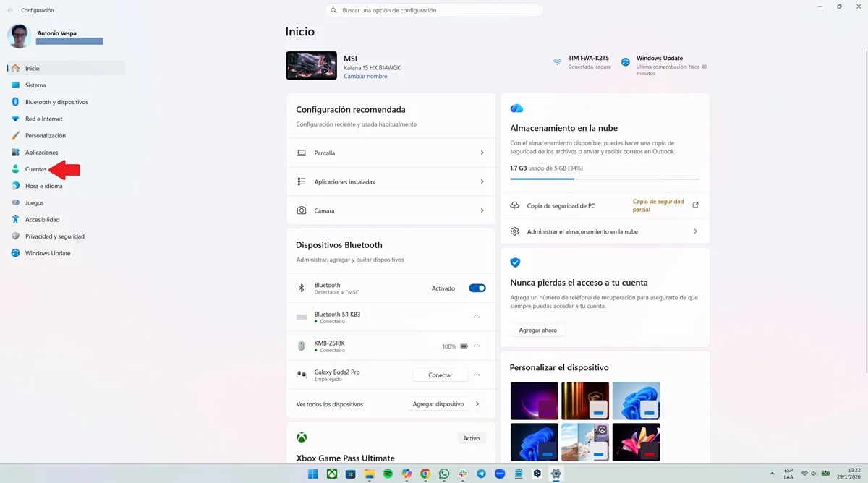Image resolution: width=868 pixels, height=483 pixels.
Task: Choose the dark purple glow theme thumbnail
Action: point(535,401)
